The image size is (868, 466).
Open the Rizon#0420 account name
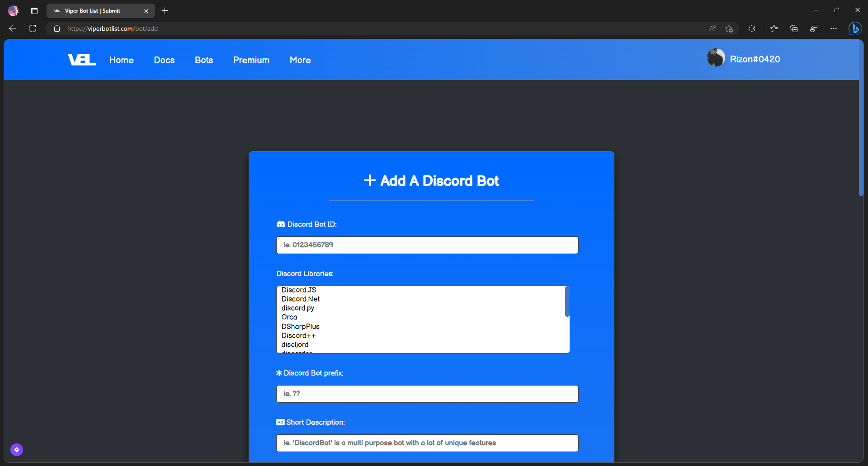(x=755, y=59)
